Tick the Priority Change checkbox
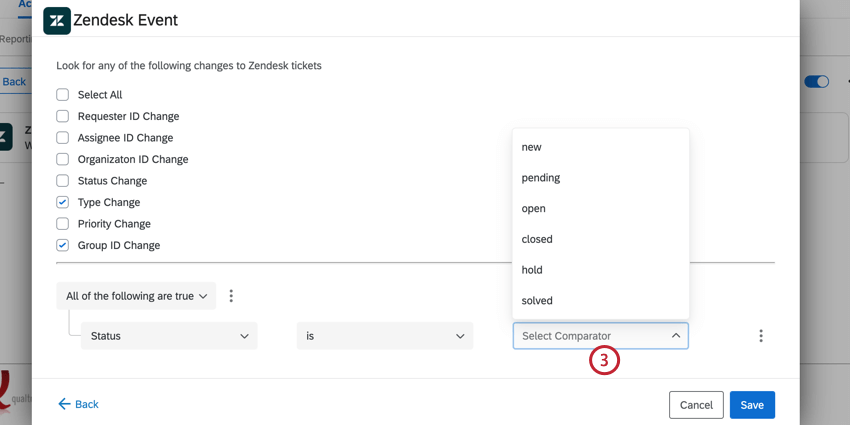The width and height of the screenshot is (850, 425). pyautogui.click(x=63, y=224)
